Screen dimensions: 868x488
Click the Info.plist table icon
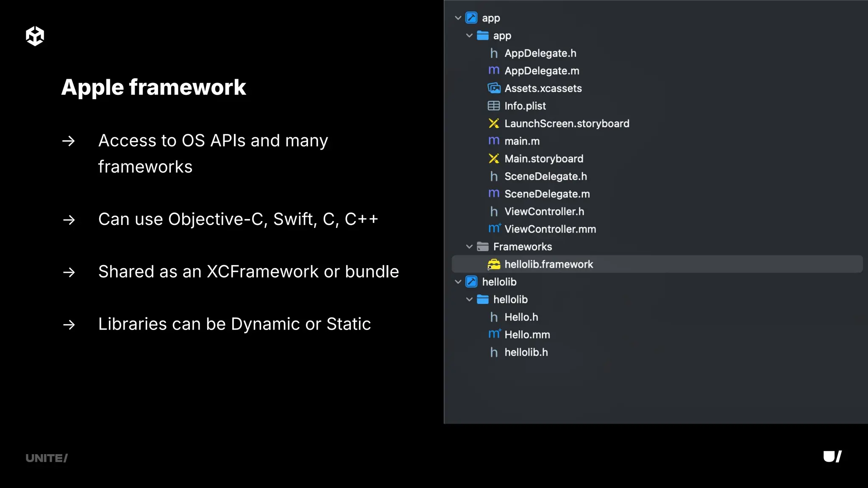click(494, 105)
